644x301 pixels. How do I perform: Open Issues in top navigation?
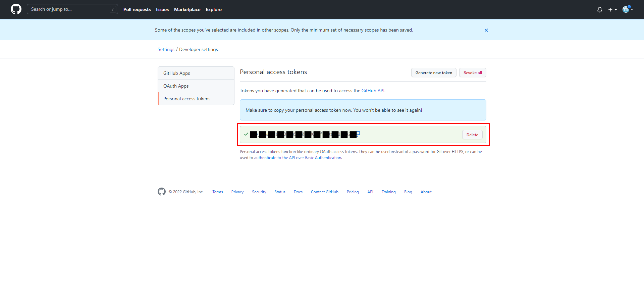tap(162, 9)
